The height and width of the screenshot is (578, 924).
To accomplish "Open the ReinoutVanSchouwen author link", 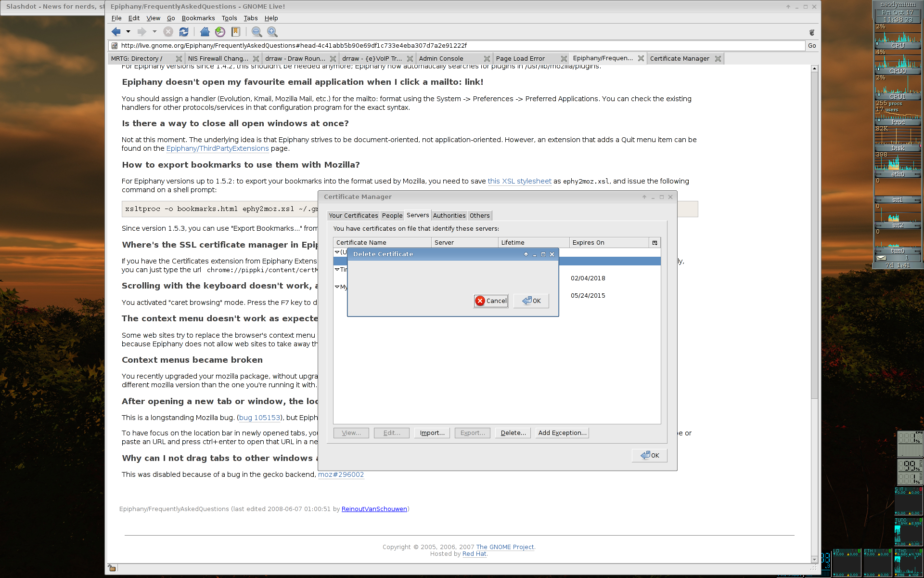I will (374, 509).
